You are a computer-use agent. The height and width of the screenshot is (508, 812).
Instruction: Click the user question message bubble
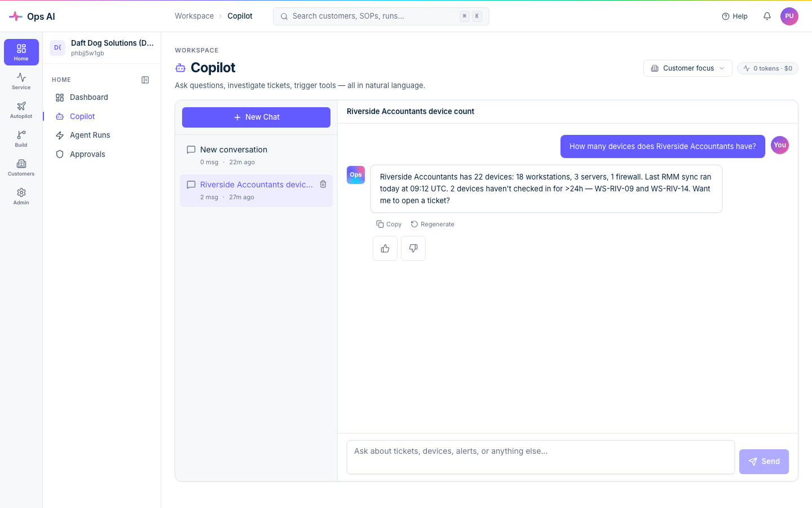663,146
